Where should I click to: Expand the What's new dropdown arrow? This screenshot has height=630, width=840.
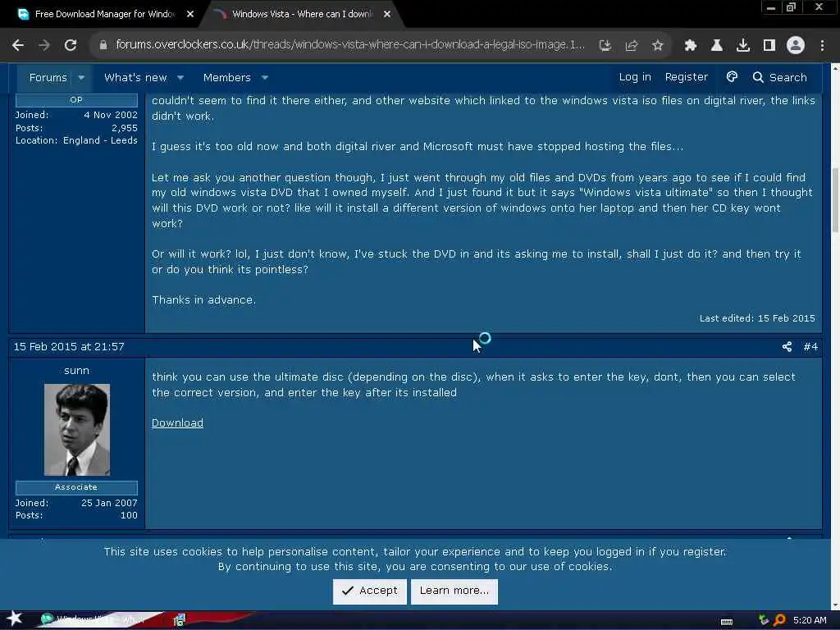(180, 78)
